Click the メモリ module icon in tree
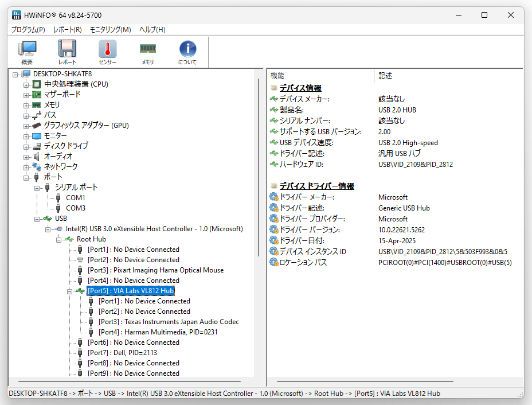This screenshot has height=405, width=532. 37,105
